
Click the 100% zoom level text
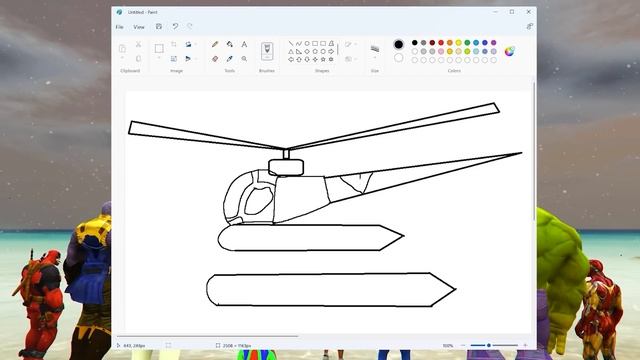[x=448, y=345]
